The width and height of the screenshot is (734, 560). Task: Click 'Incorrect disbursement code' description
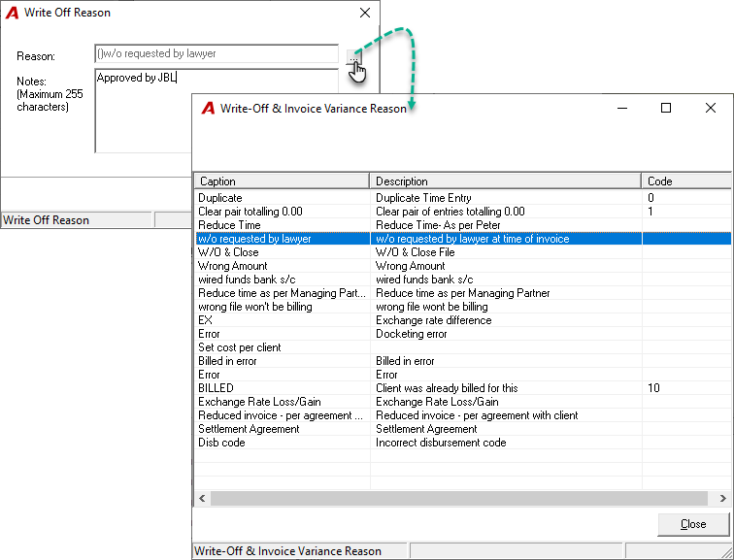441,443
